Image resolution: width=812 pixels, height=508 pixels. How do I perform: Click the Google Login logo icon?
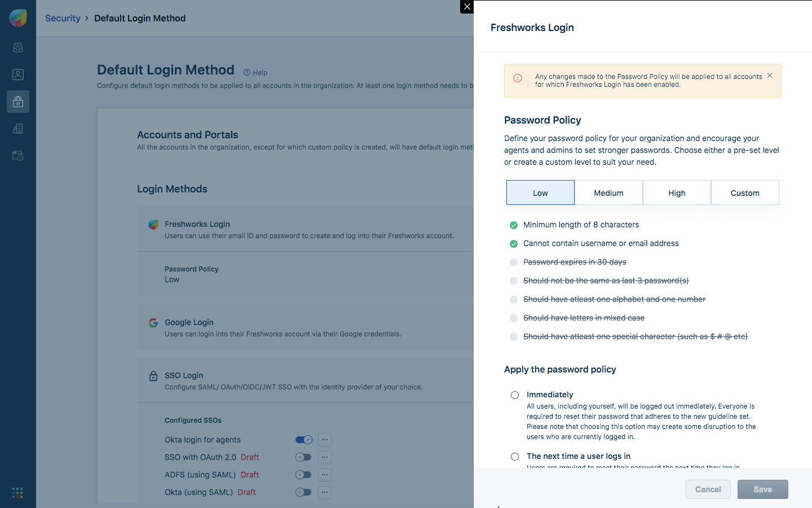[x=153, y=323]
